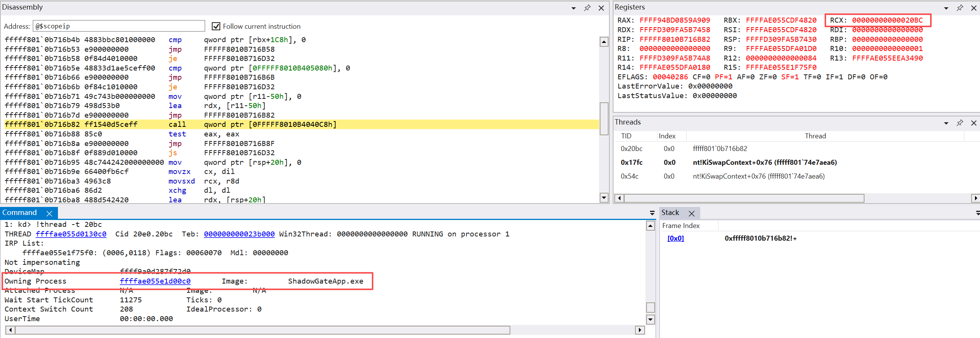Click the Command window scrollbar down arrow

click(650, 320)
